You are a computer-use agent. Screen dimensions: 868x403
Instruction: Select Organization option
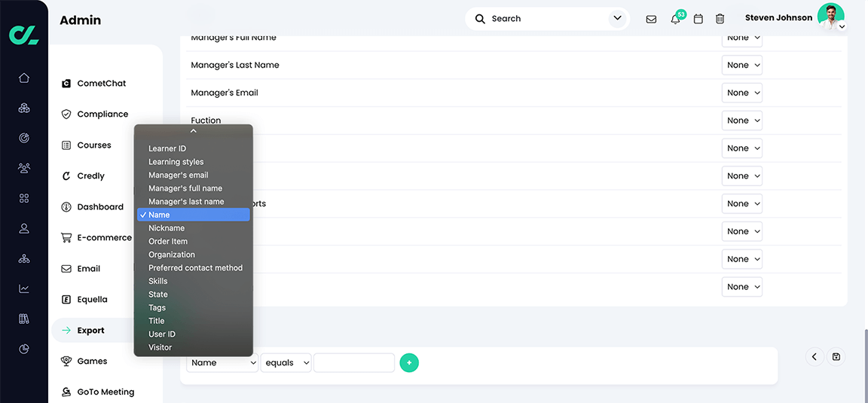pos(193,255)
